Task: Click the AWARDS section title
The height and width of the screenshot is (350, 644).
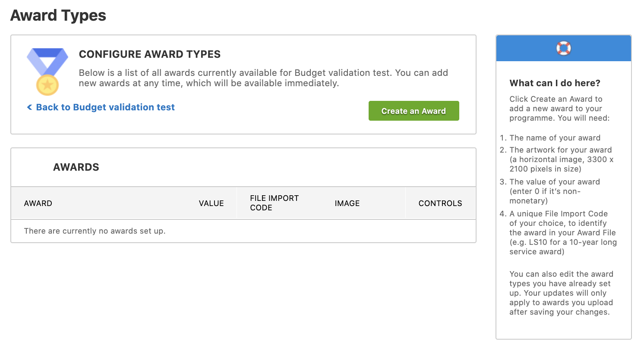Action: [76, 167]
